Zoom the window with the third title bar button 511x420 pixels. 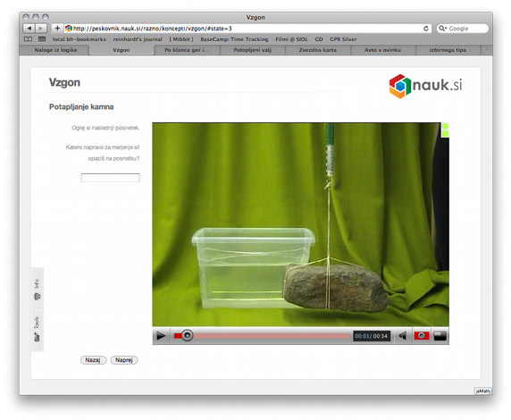point(46,17)
